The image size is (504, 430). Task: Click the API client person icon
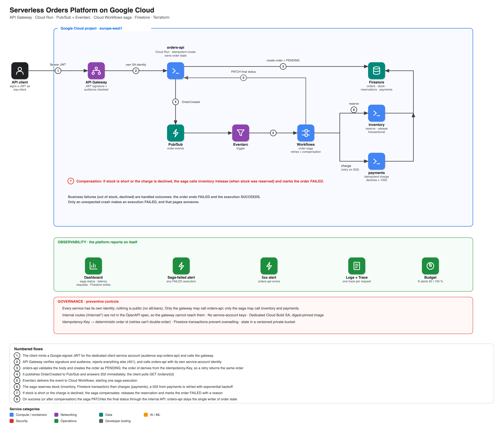click(x=20, y=71)
